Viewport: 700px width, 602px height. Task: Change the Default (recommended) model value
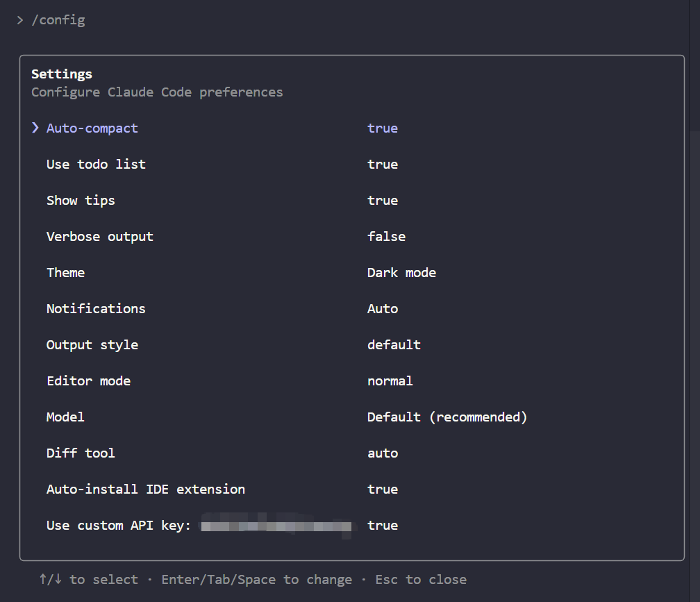(447, 417)
